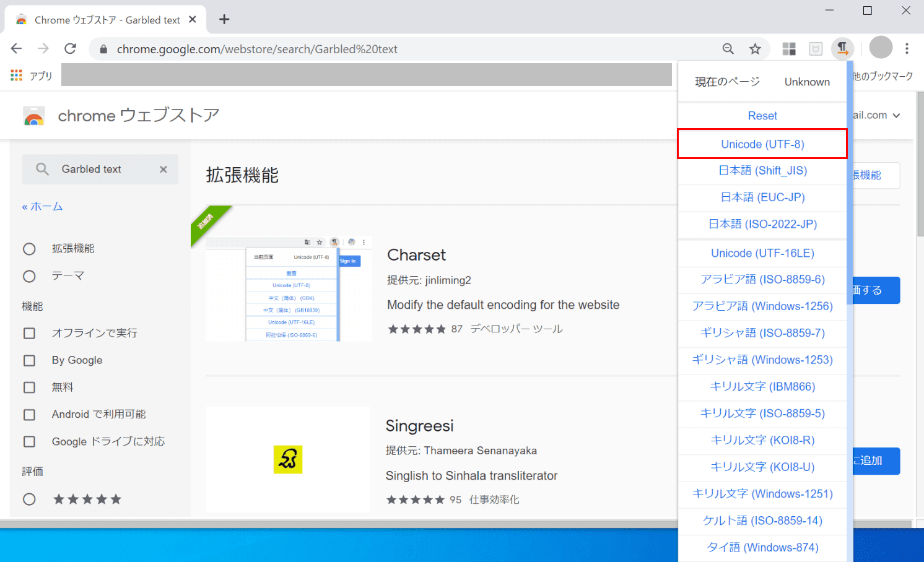This screenshot has height=562, width=924.
Task: Open a new browser tab
Action: (x=224, y=19)
